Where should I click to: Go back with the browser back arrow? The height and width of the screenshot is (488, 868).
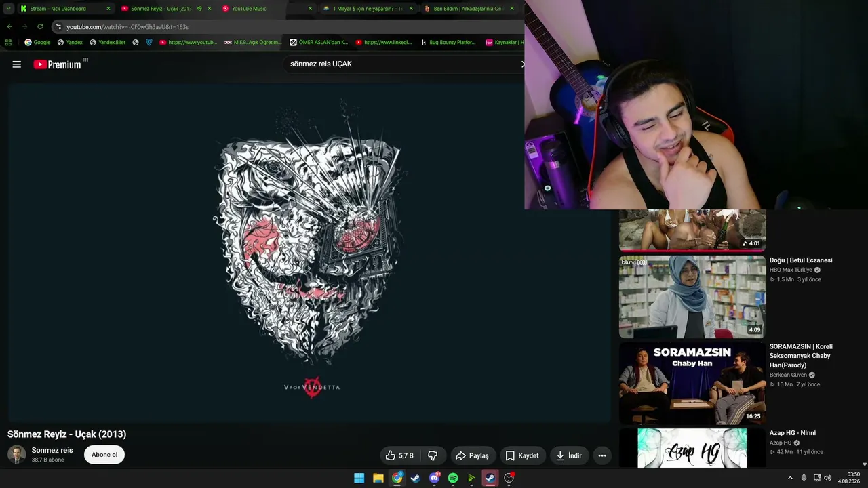point(9,26)
